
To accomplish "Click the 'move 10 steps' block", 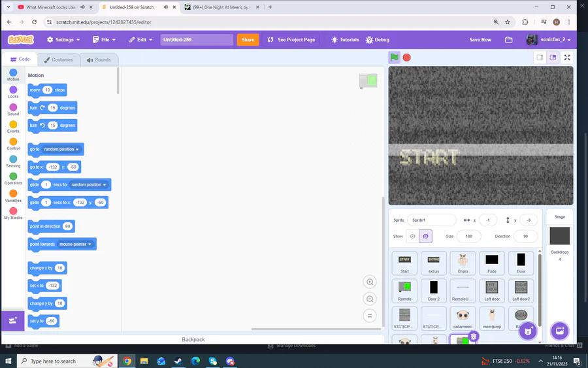I will (x=47, y=90).
